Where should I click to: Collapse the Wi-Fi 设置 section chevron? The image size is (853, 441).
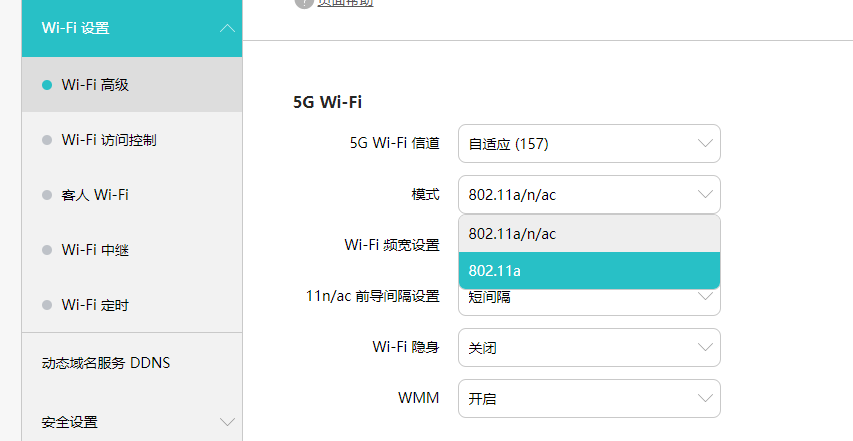[226, 28]
